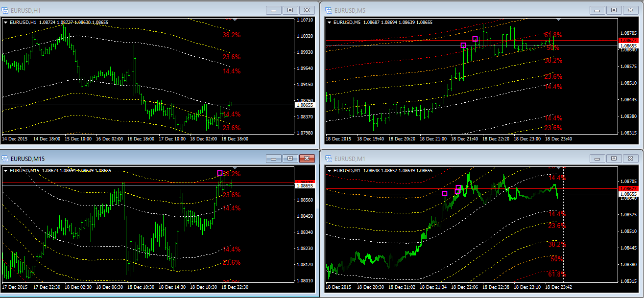Select the magenta square marker in M15 chart
The image size is (644, 298).
coord(220,173)
